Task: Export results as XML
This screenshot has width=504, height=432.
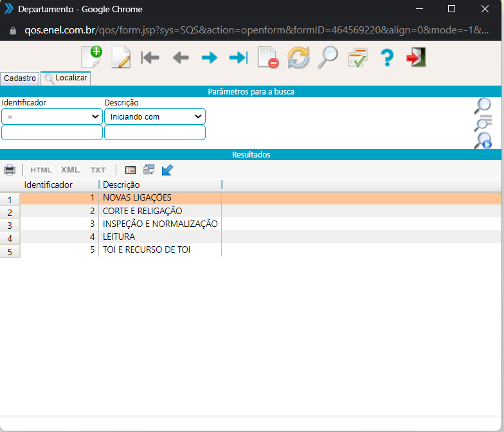Action: point(70,170)
